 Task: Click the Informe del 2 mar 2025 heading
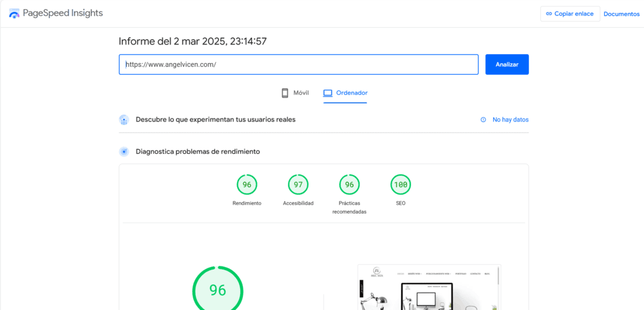[x=193, y=41]
